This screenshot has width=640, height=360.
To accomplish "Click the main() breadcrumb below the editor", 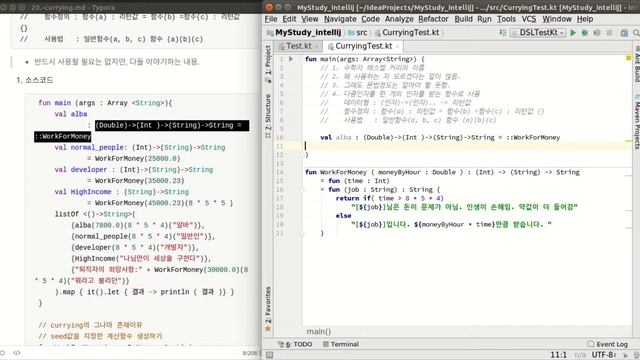I will click(318, 331).
